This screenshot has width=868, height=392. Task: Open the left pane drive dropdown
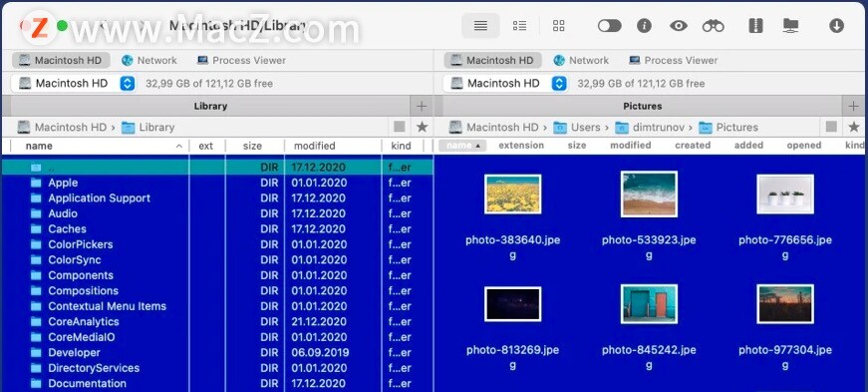(73, 84)
